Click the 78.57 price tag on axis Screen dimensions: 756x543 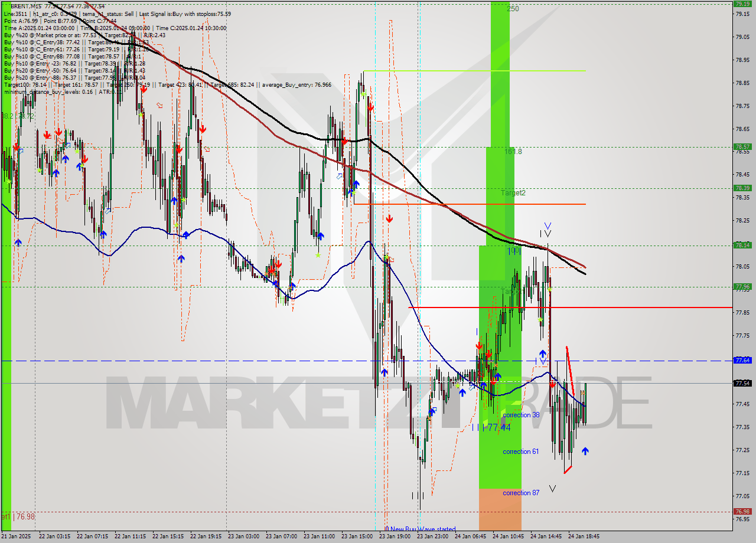742,146
